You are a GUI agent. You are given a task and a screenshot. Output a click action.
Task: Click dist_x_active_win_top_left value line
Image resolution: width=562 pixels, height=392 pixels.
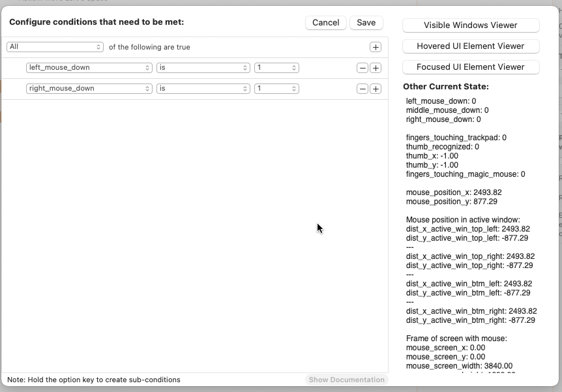pos(467,229)
